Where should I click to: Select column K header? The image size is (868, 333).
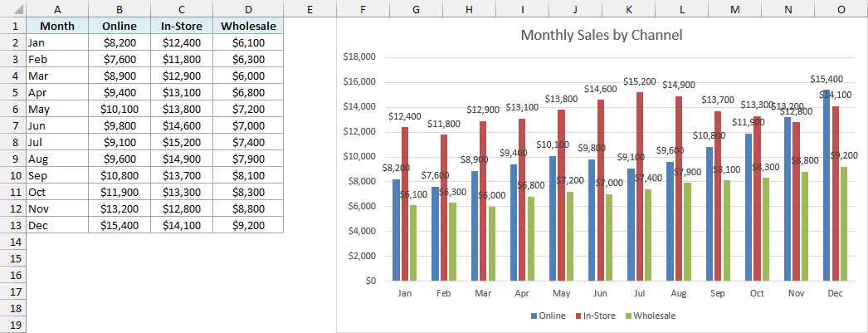[x=628, y=9]
